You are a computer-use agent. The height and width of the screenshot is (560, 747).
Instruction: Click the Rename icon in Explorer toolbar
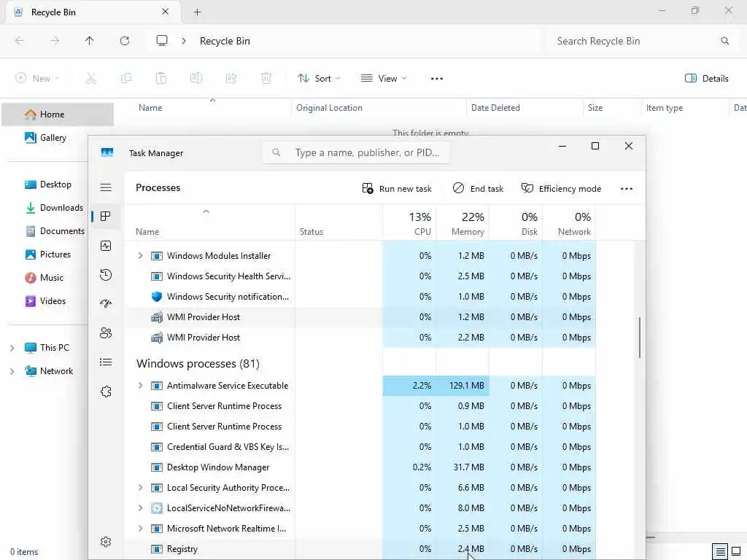(x=196, y=79)
